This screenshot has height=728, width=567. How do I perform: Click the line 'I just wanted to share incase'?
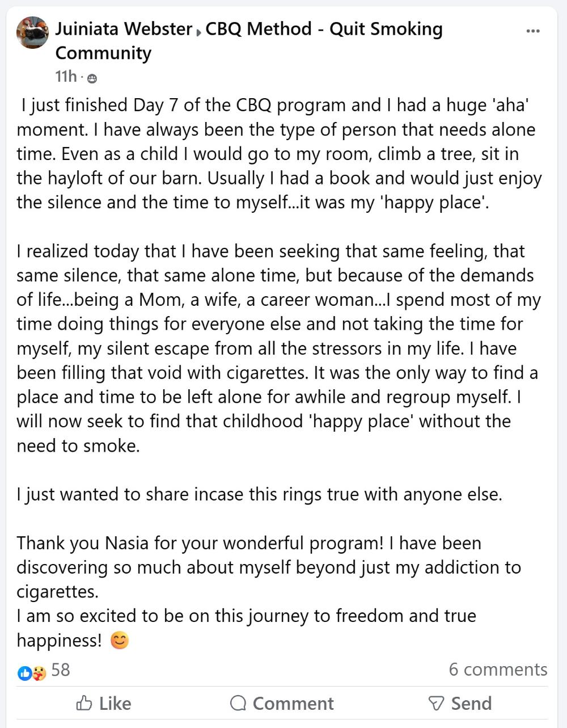[x=259, y=495]
